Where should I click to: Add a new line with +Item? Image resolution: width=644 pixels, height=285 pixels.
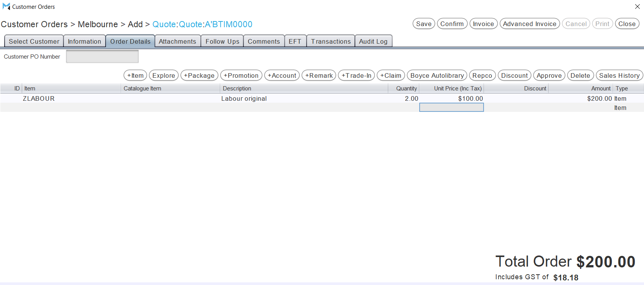136,75
